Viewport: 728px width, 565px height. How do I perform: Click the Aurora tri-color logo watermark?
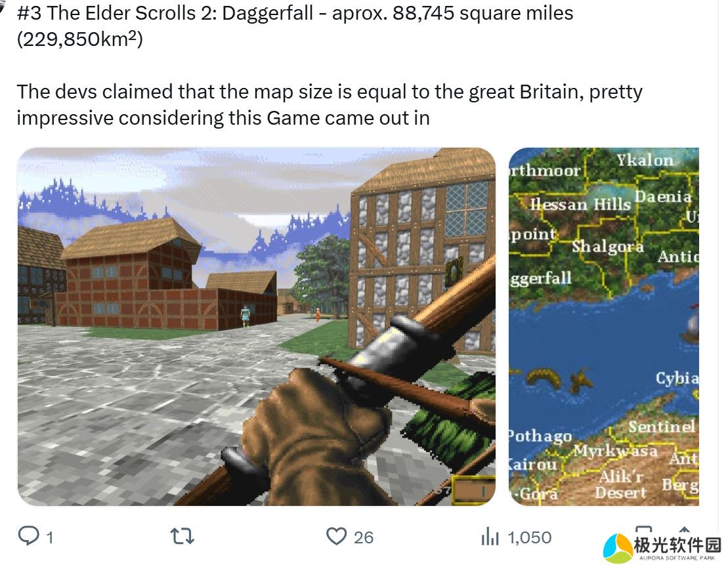coord(618,548)
